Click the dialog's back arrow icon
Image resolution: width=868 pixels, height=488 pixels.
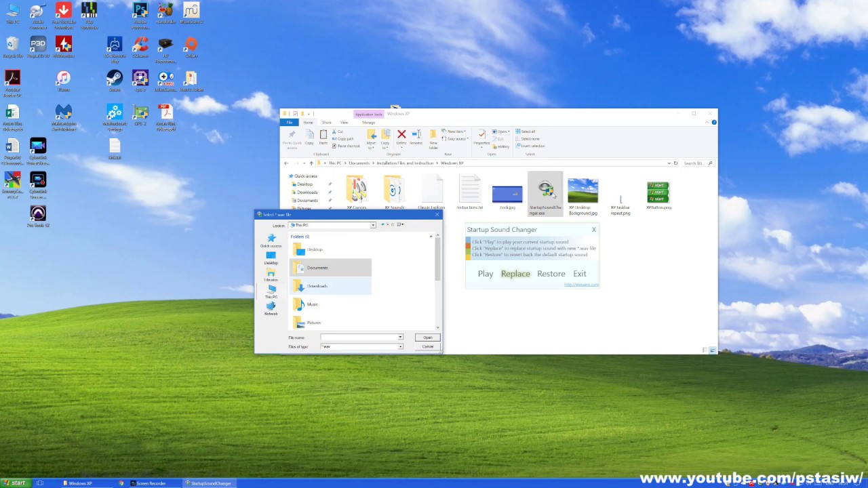382,224
